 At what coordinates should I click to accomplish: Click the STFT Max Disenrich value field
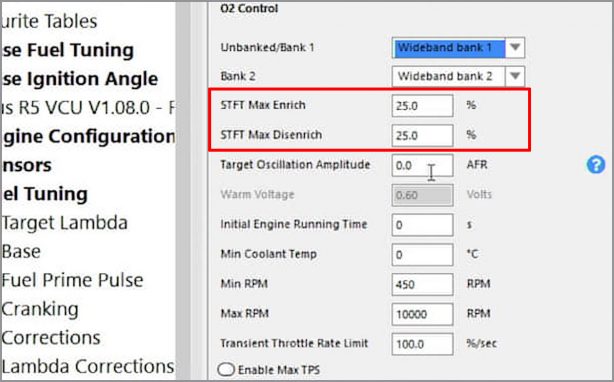(423, 135)
